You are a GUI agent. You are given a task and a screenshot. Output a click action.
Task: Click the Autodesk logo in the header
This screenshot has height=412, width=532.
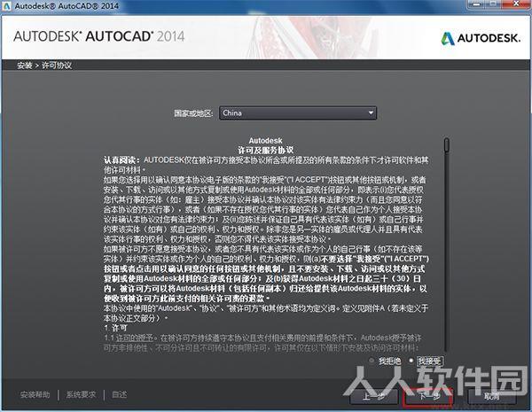481,38
